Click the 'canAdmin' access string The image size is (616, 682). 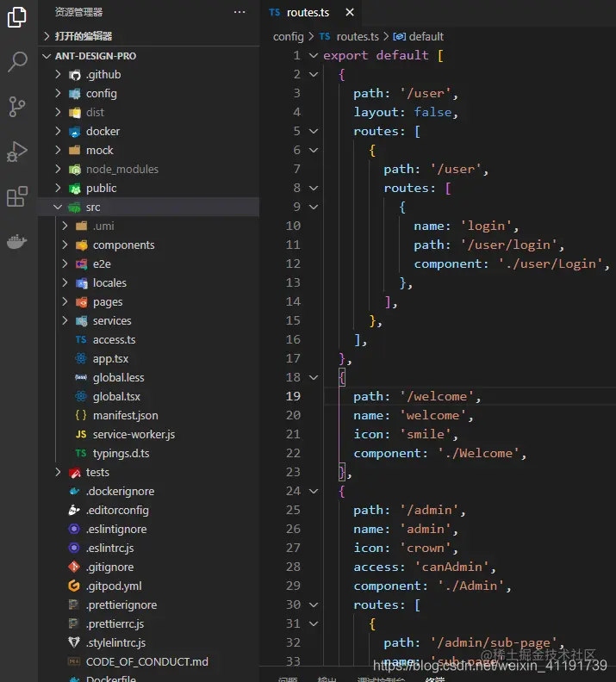(451, 567)
